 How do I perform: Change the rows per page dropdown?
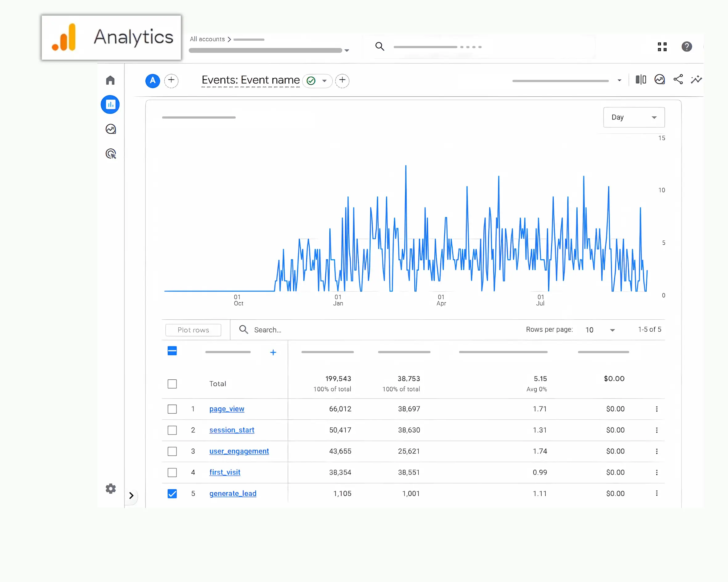600,330
